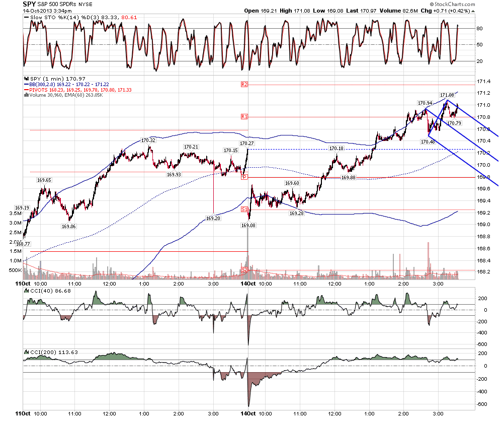Click the 170.15 price label on chart
The height and width of the screenshot is (421, 504).
(x=231, y=150)
